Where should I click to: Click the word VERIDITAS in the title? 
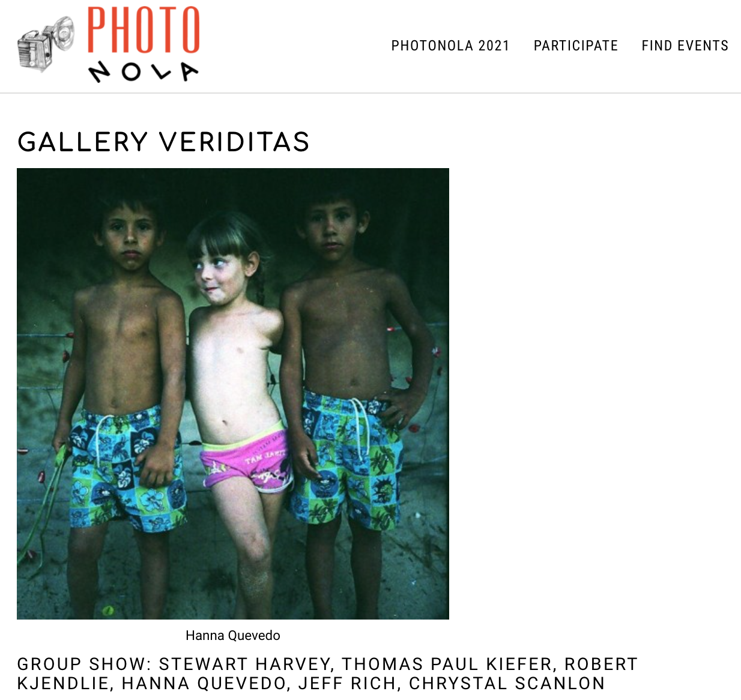[x=235, y=142]
